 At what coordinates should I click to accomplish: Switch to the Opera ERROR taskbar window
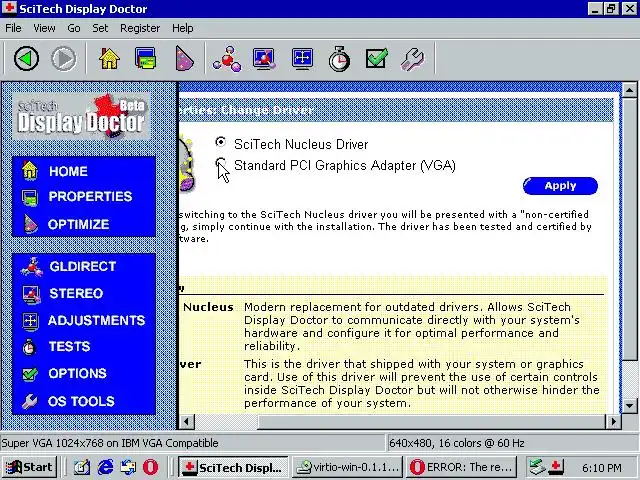(x=461, y=467)
